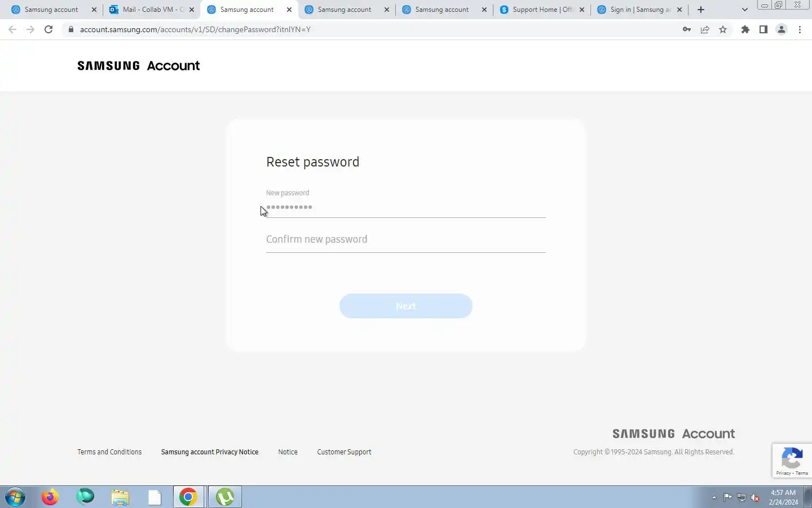Viewport: 812px width, 508px height.
Task: Open a new browser tab
Action: (x=701, y=10)
